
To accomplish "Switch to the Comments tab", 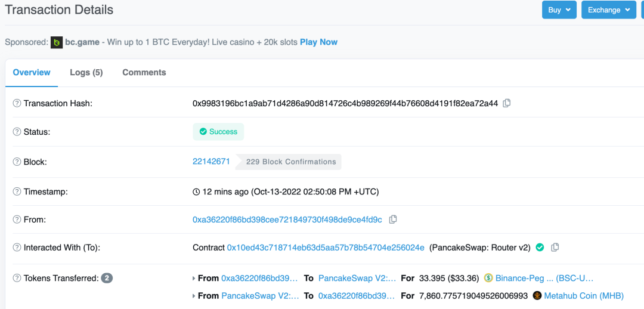I will (x=144, y=73).
